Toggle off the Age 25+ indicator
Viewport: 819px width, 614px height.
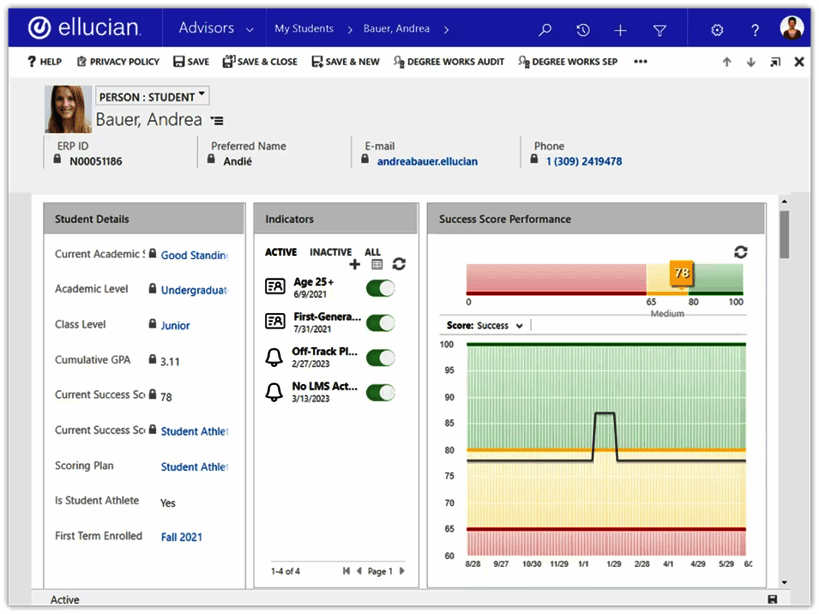381,288
